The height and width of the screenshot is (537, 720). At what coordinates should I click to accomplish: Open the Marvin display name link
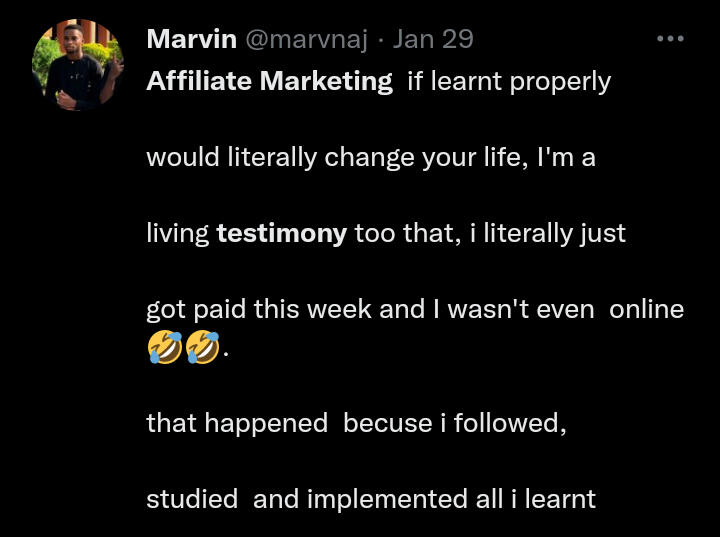pyautogui.click(x=191, y=40)
